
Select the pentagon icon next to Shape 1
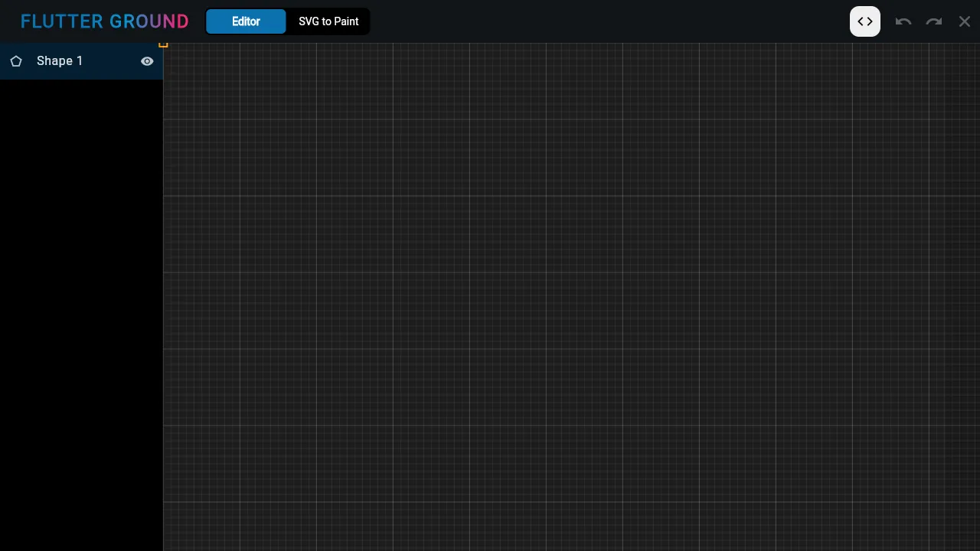(16, 61)
